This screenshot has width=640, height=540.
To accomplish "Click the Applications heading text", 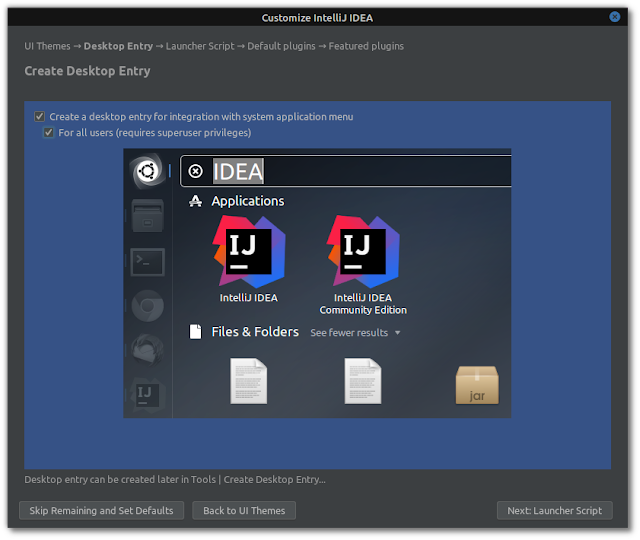I will 248,201.
